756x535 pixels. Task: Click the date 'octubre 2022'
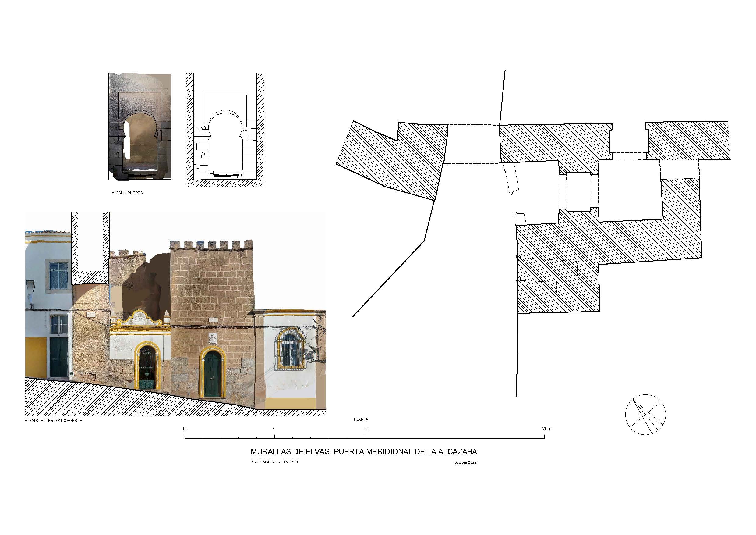[x=466, y=462]
